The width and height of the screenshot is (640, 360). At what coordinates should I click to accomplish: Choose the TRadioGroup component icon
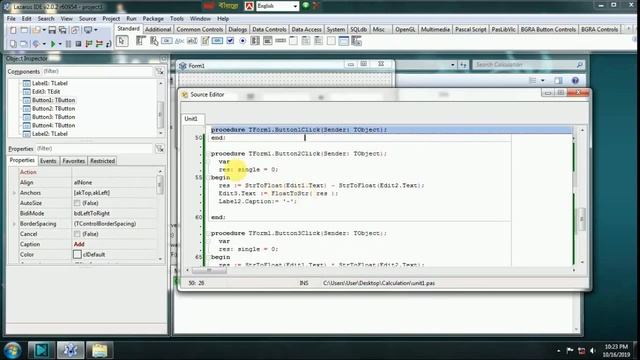[306, 41]
